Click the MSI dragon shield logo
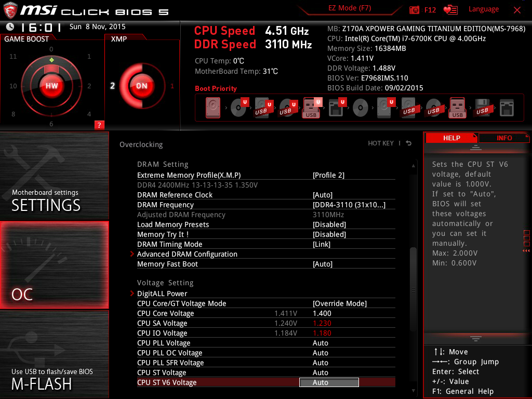The width and height of the screenshot is (532, 399). pos(10,10)
